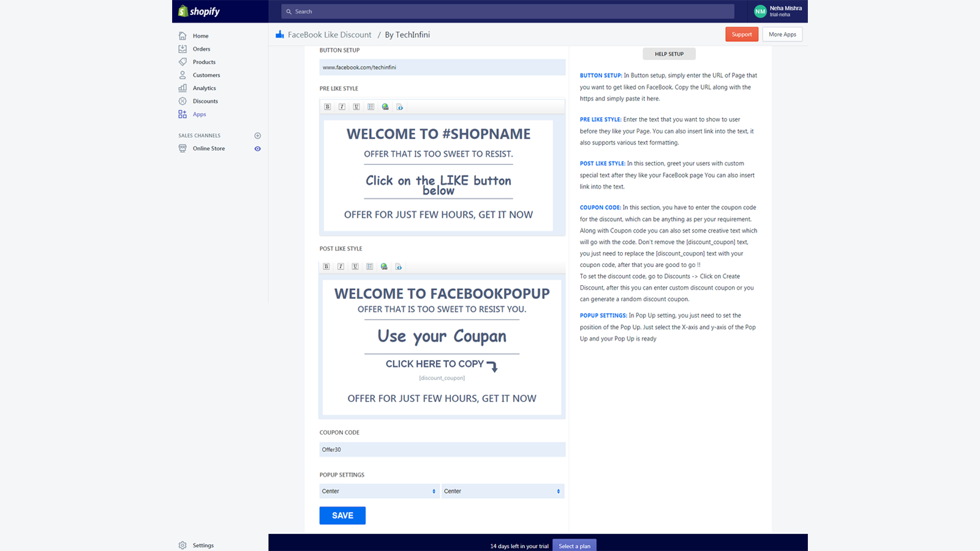
Task: Click 'CLICK HERE TO COPY' in the post-like editor
Action: [435, 364]
